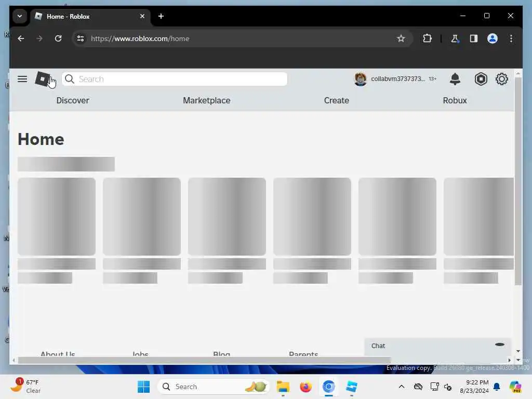Viewport: 532px width, 399px height.
Task: Focus the Roblox search field
Action: tap(175, 79)
